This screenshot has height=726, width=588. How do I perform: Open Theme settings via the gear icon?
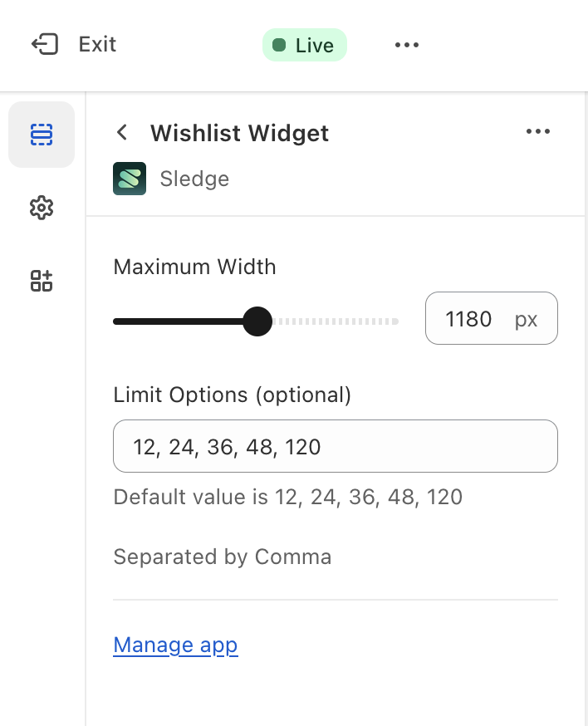coord(42,208)
